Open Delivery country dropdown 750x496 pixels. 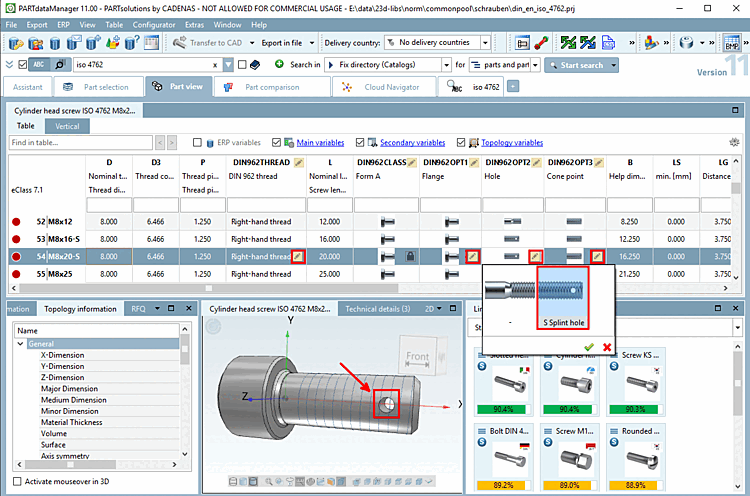click(484, 43)
